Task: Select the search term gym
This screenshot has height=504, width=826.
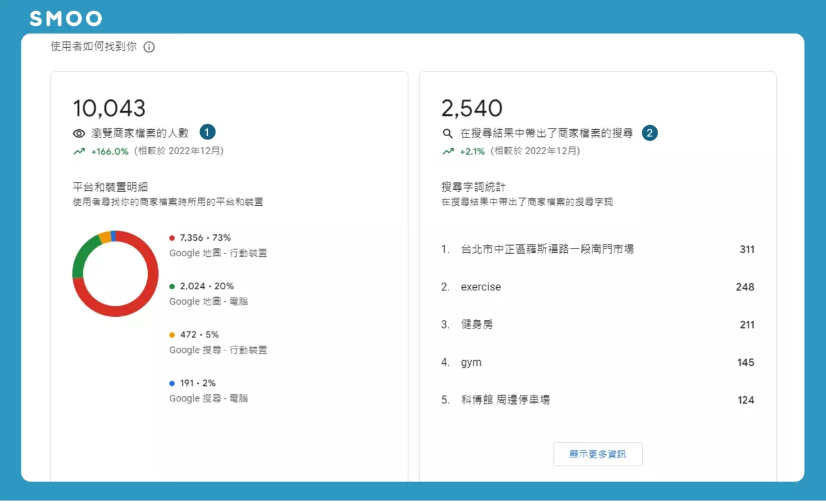Action: pyautogui.click(x=471, y=363)
